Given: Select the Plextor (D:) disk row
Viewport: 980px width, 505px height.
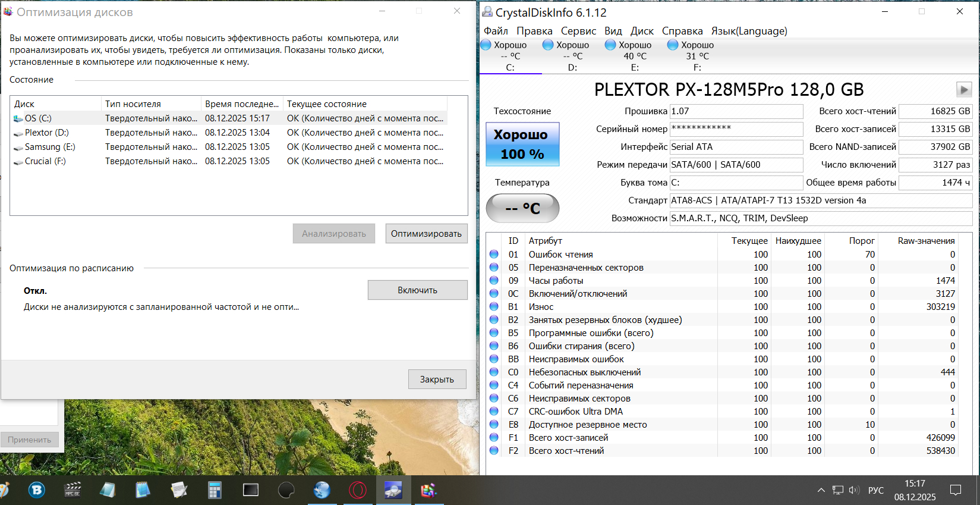Looking at the screenshot, I should [x=229, y=133].
